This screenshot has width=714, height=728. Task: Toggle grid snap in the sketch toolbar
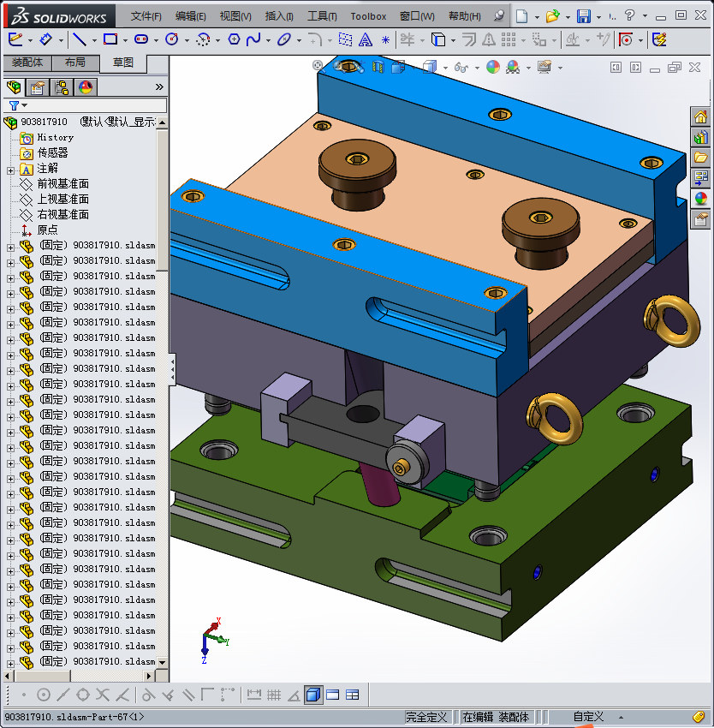(274, 695)
